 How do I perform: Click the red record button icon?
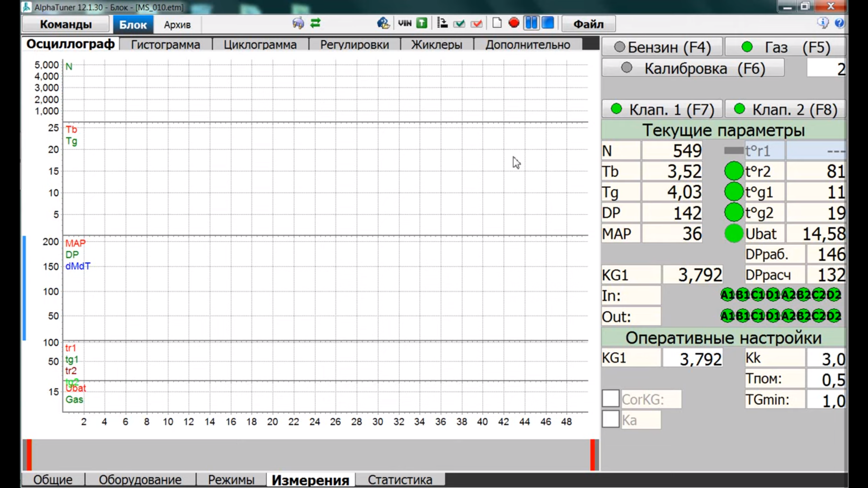click(514, 23)
